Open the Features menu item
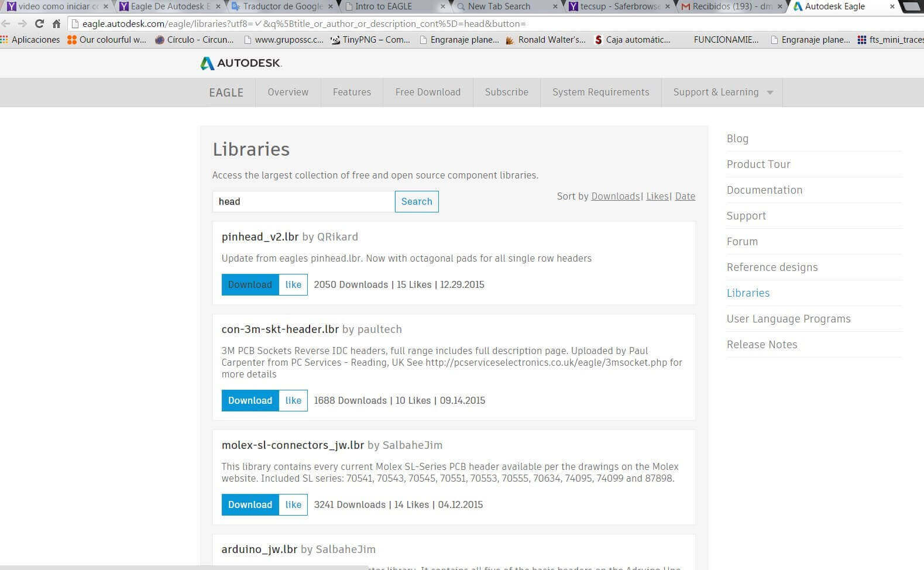Image resolution: width=924 pixels, height=570 pixels. point(352,92)
